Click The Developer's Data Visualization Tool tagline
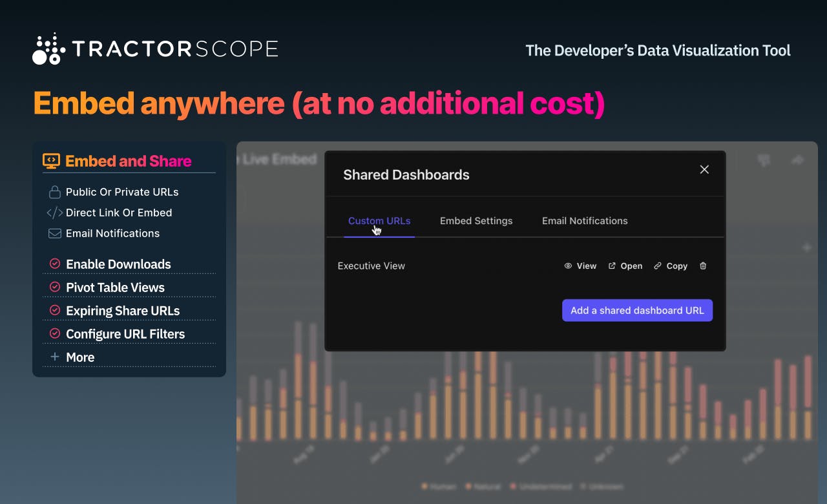827x504 pixels. [x=658, y=50]
